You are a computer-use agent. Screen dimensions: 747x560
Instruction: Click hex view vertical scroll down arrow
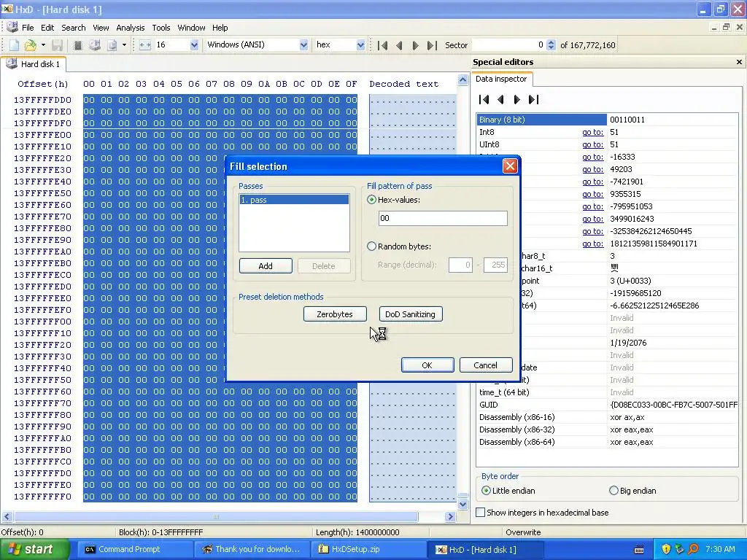click(x=462, y=504)
